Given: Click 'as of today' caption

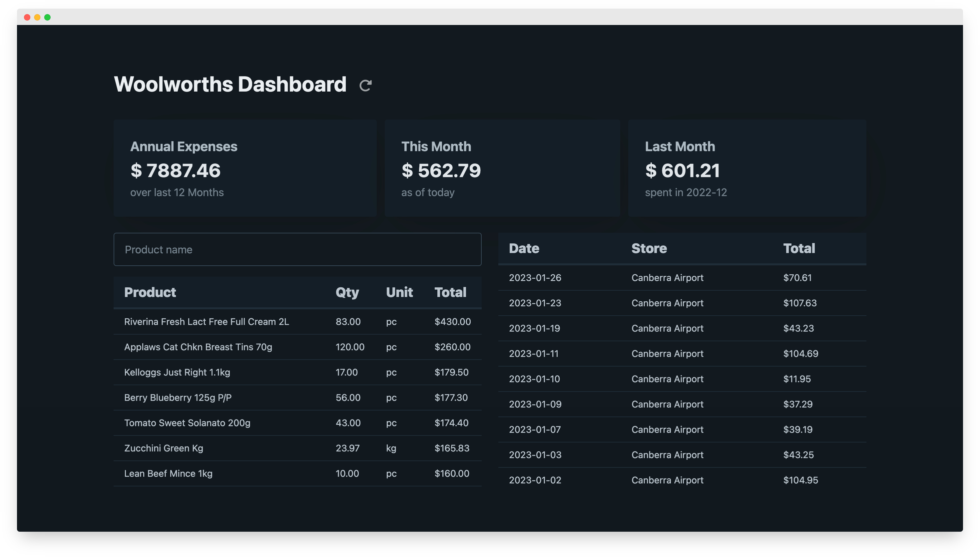Looking at the screenshot, I should [428, 192].
